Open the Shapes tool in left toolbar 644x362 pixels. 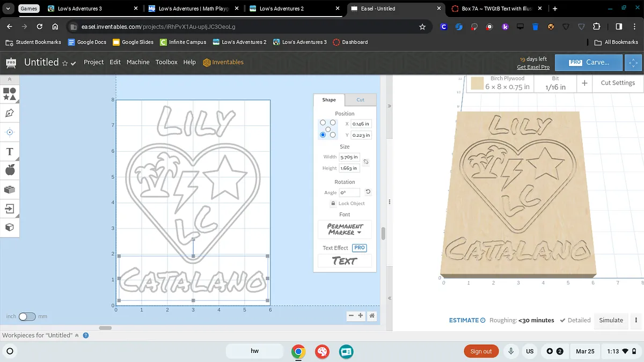10,94
